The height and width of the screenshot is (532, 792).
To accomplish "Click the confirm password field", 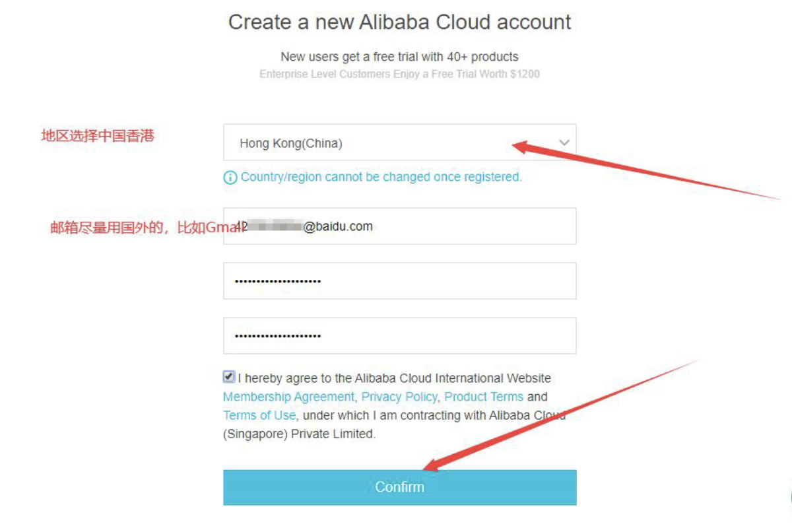I will pos(399,336).
